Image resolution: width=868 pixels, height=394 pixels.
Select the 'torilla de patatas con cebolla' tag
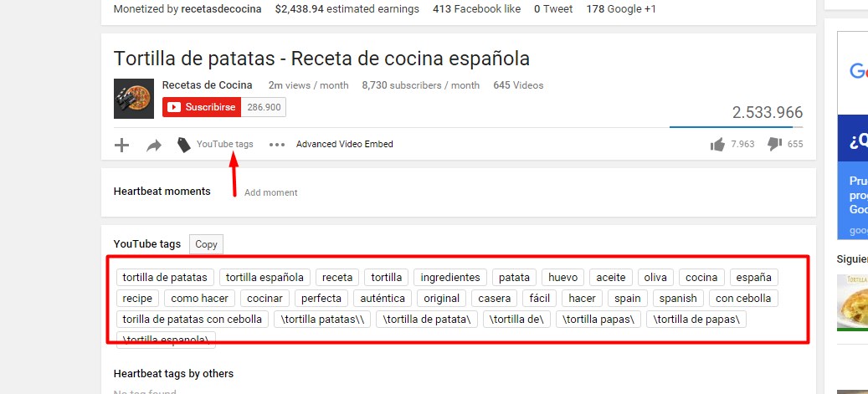(x=193, y=320)
